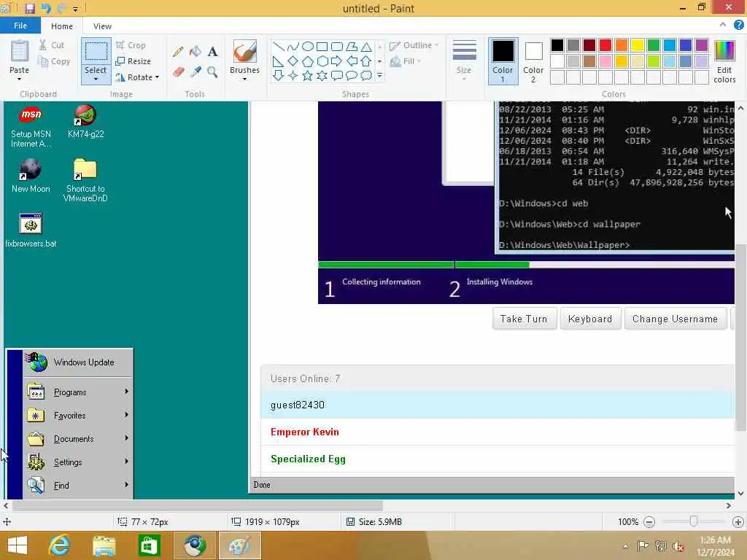Select the Fill with color bucket tool
Image resolution: width=747 pixels, height=560 pixels.
[196, 52]
